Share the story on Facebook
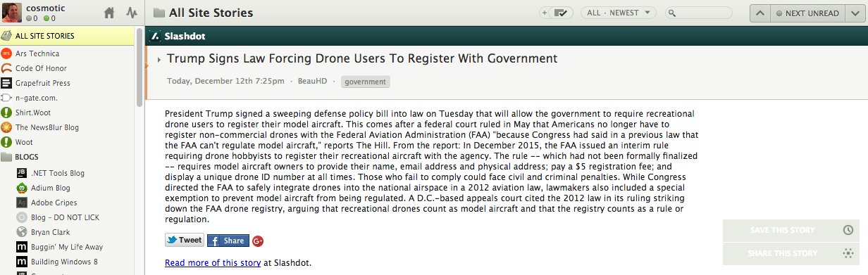Screen dimensions: 868x275 (x=228, y=241)
